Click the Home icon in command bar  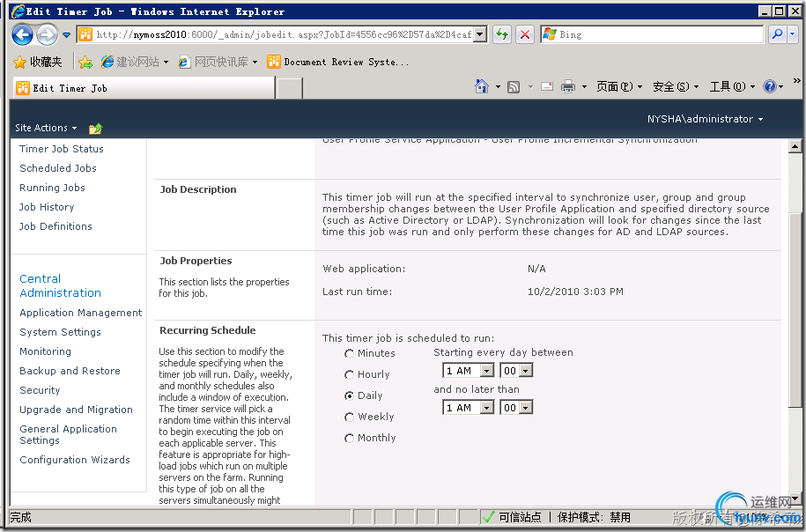[x=481, y=86]
